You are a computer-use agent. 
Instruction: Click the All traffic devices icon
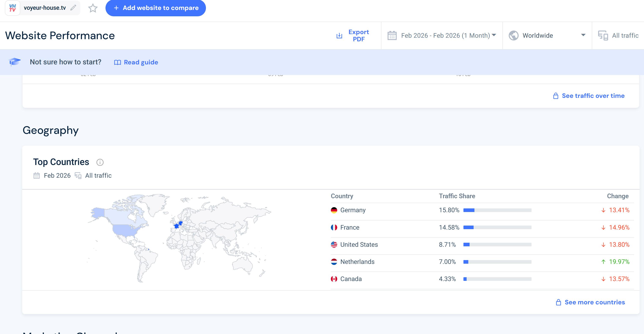pos(603,36)
